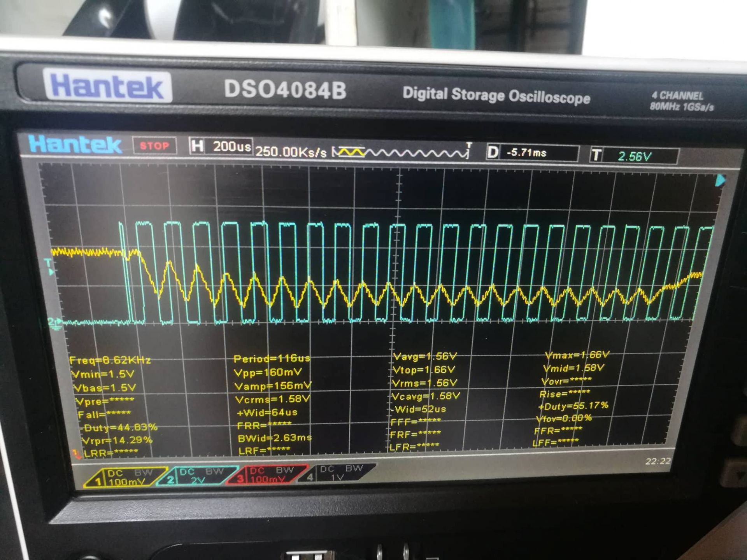Click the H horizontal timebase icon
747x560 pixels.
click(197, 146)
